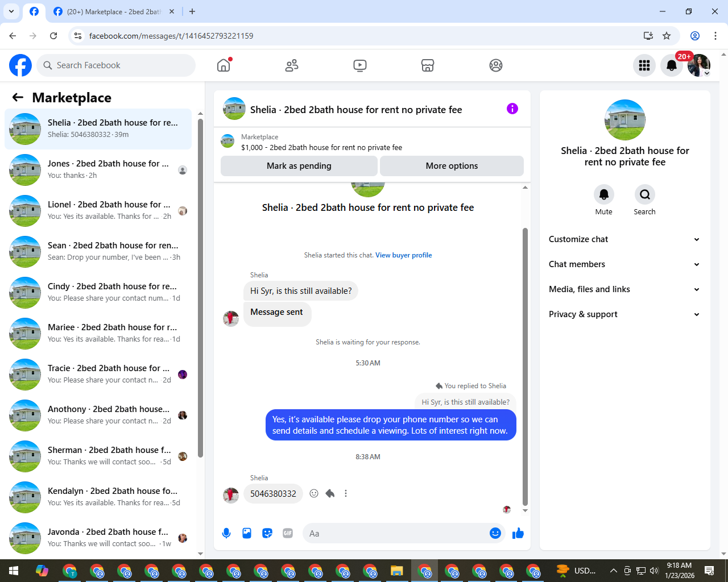Click the chat messages scrollbar
The image size is (728, 582).
click(x=525, y=367)
